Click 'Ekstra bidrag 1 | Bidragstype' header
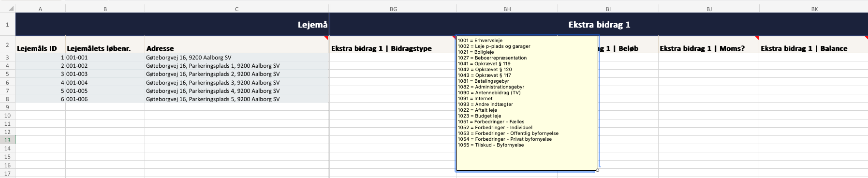Screen dimensions: 868x178 393,44
